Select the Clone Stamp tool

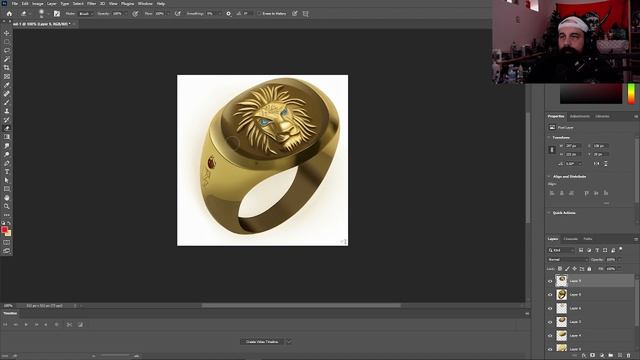coord(7,111)
